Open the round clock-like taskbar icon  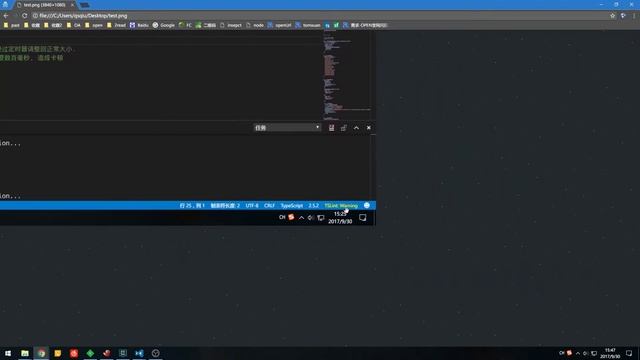[156, 353]
